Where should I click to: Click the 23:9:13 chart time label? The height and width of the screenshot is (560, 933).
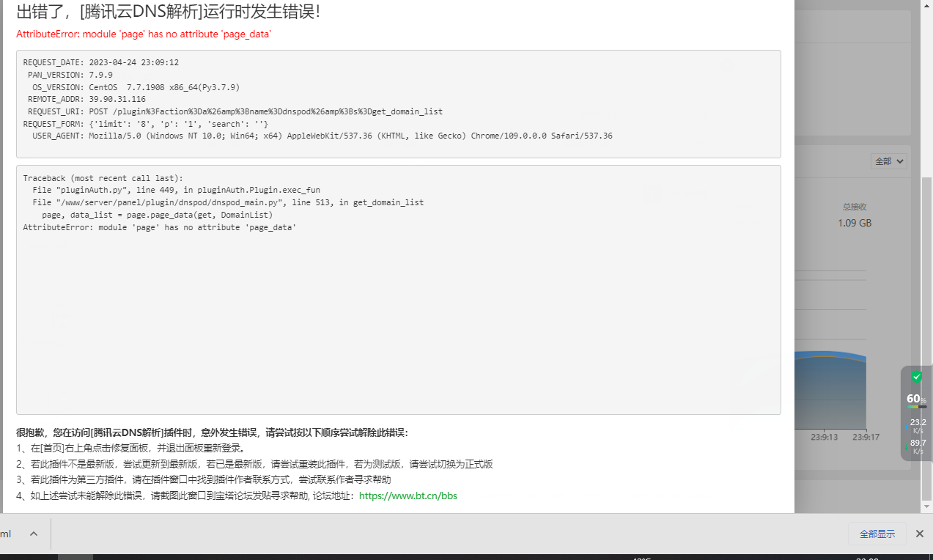pos(824,437)
